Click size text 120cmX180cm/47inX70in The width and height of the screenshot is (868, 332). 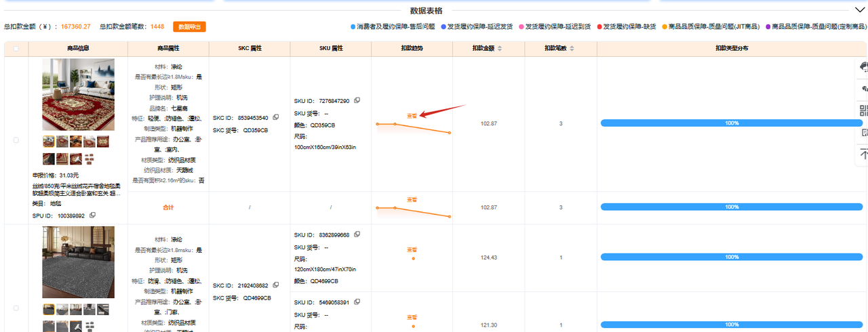325,269
